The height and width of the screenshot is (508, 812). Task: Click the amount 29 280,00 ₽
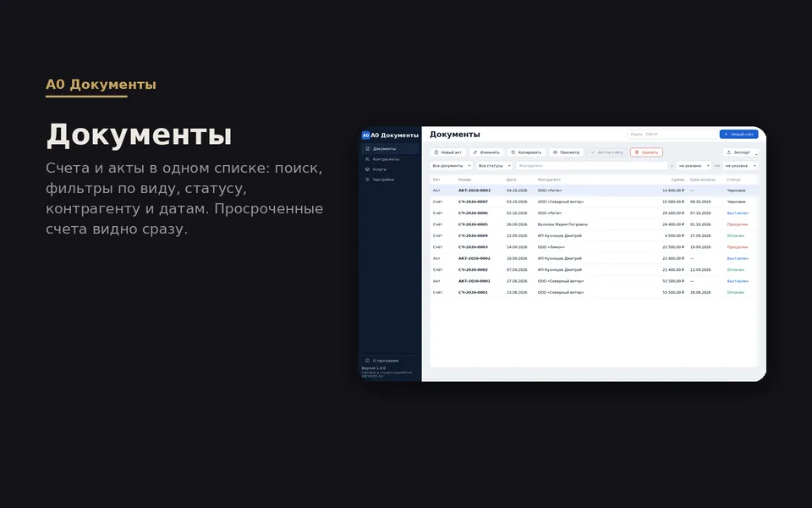point(673,213)
